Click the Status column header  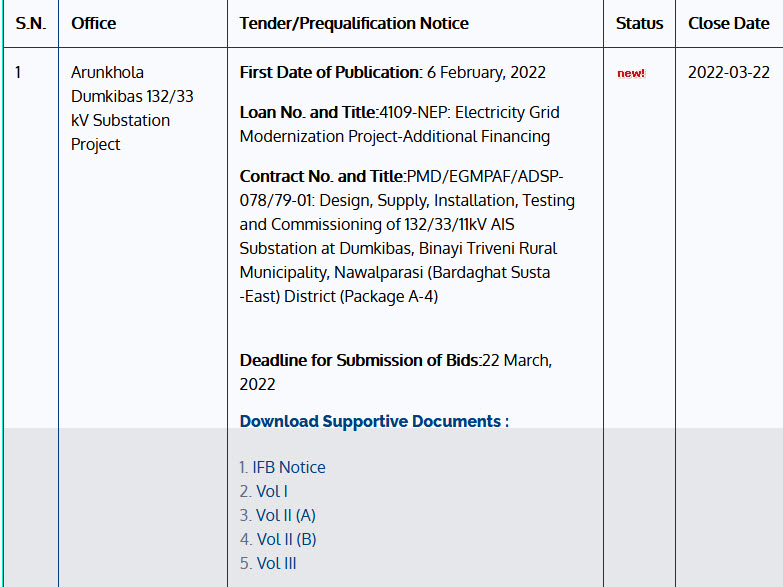point(639,23)
